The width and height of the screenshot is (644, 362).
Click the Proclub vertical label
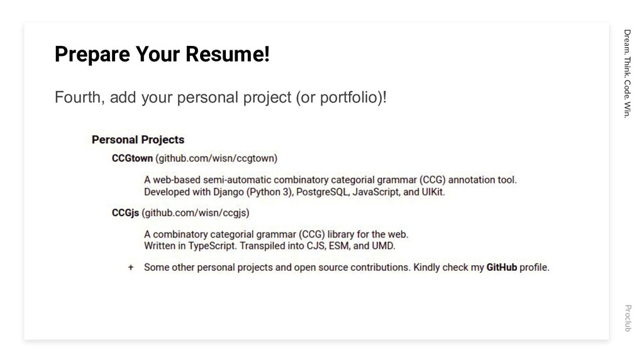point(628,318)
